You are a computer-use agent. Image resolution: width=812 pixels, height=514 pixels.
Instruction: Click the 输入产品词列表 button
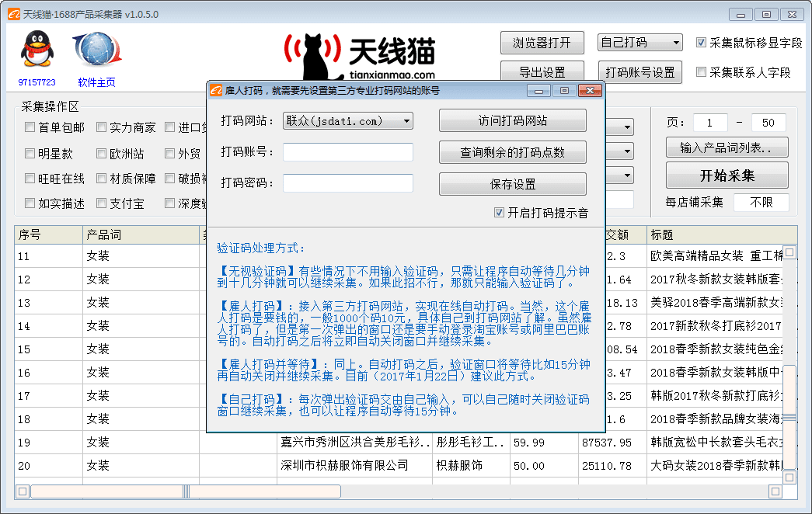pyautogui.click(x=727, y=148)
